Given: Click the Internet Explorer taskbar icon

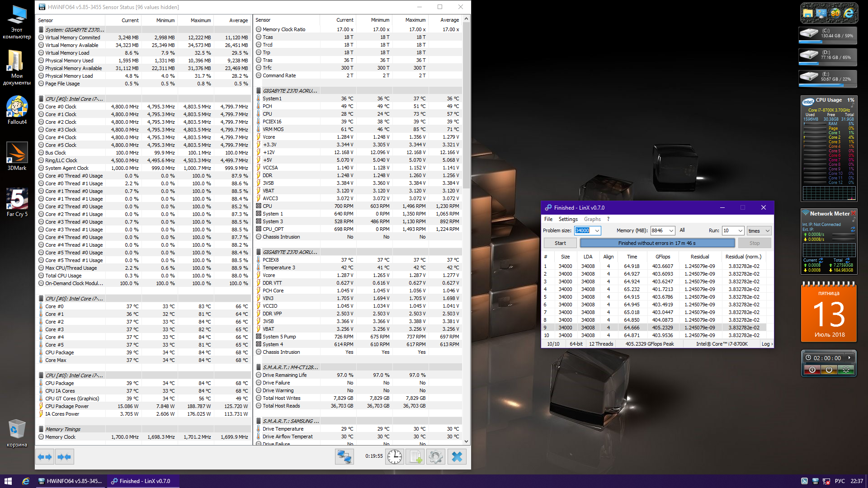Looking at the screenshot, I should point(26,481).
